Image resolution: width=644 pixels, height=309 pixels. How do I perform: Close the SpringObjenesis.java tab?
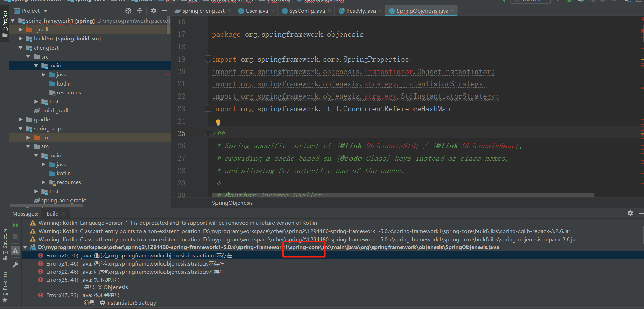coord(453,11)
